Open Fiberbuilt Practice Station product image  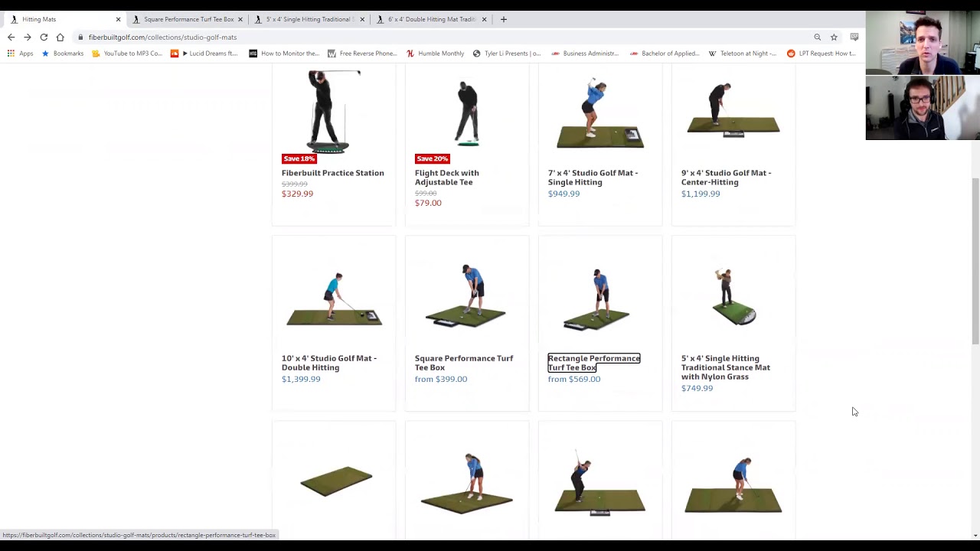pos(334,111)
